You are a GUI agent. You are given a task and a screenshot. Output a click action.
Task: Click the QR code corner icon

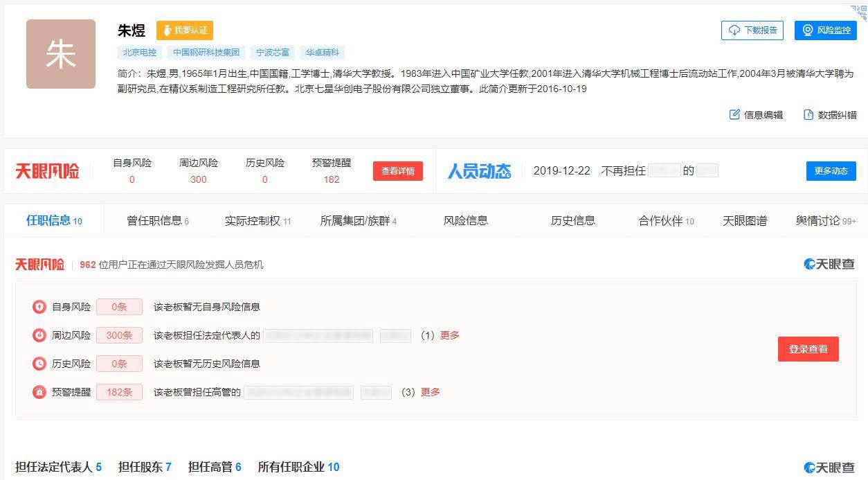[x=859, y=12]
